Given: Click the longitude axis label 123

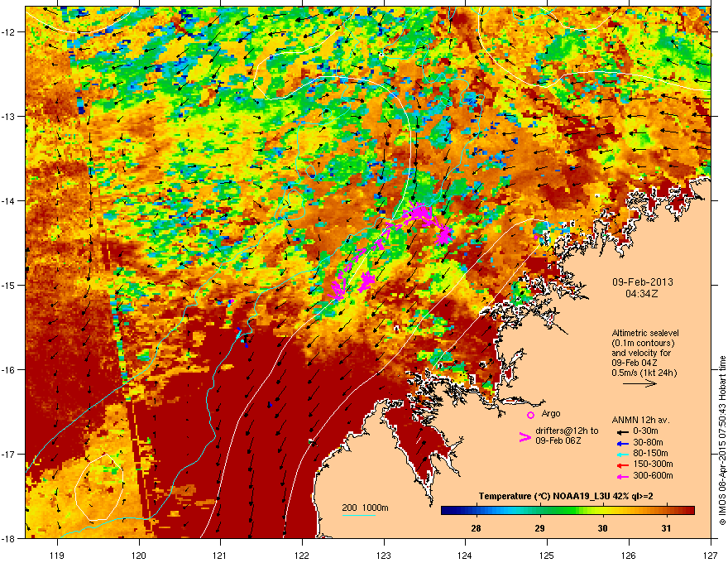Looking at the screenshot, I should (384, 555).
